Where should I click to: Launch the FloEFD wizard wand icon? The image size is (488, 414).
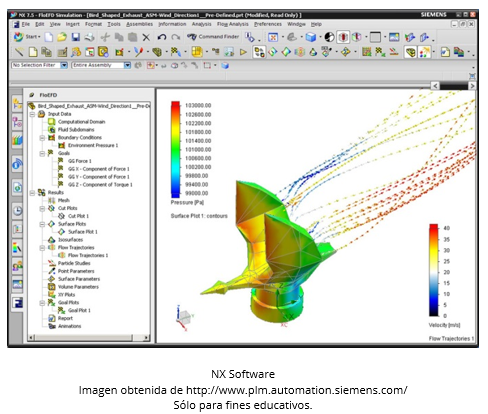click(19, 52)
